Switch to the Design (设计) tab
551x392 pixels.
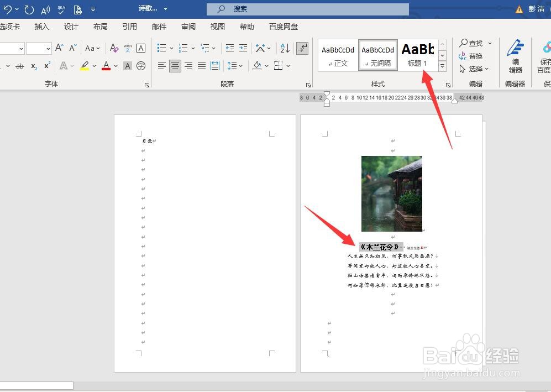71,27
